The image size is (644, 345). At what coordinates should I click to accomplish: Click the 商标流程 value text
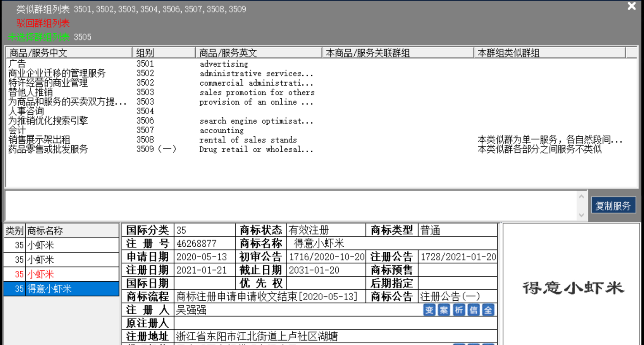[267, 296]
